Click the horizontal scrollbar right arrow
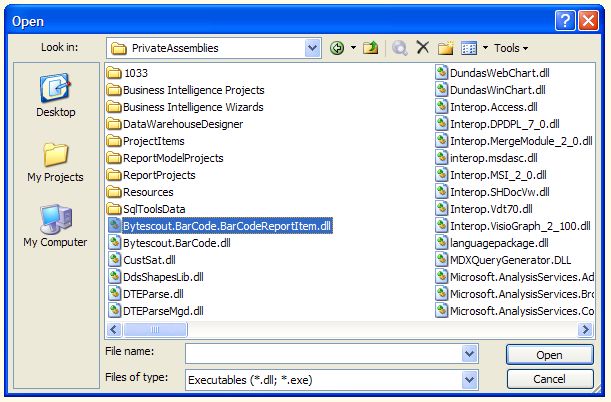The height and width of the screenshot is (402, 611). click(585, 330)
